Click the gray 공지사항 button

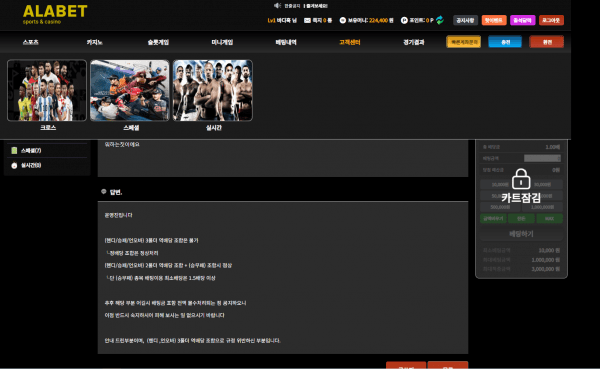pos(465,20)
